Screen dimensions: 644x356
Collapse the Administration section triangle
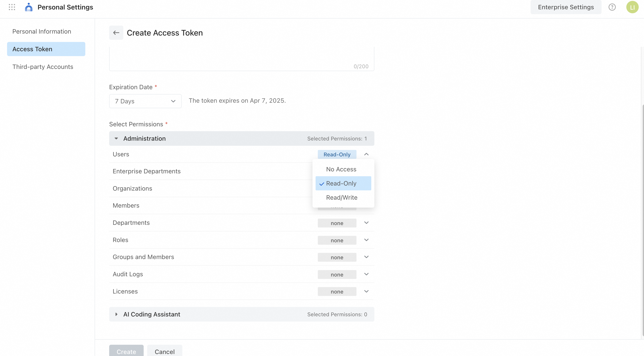116,139
